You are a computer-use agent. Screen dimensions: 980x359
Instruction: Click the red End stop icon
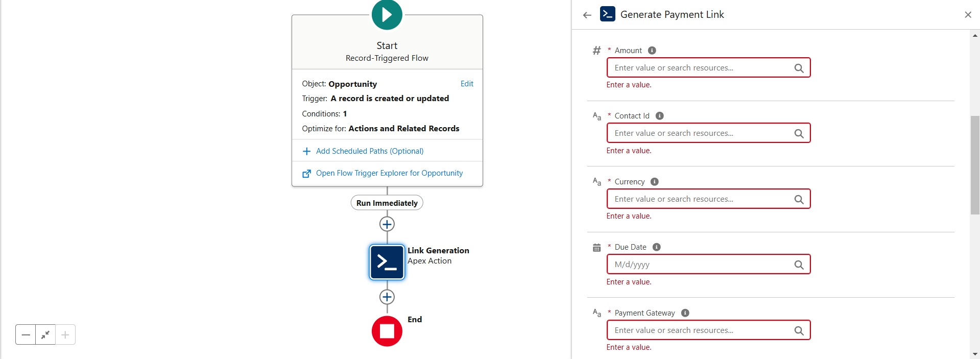click(x=387, y=331)
